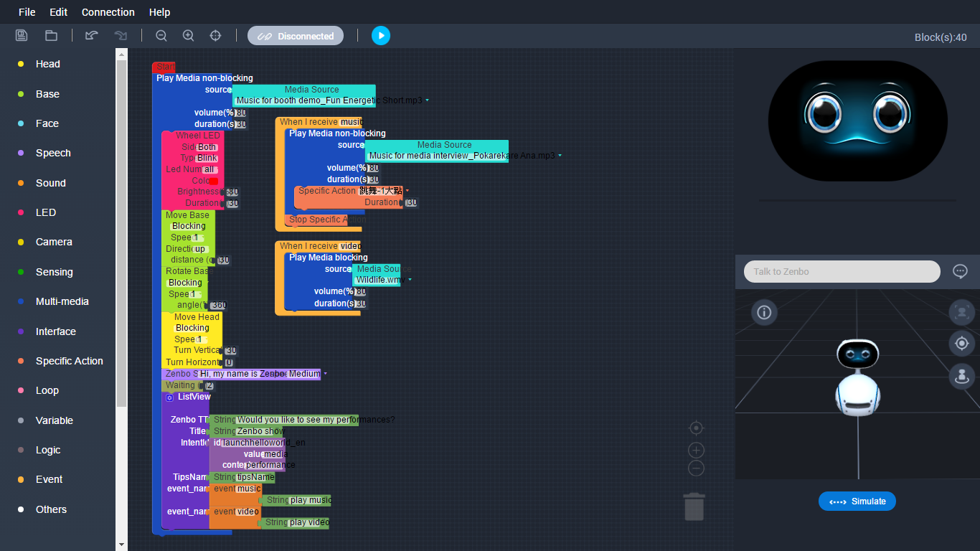Undo the last action
The image size is (980, 551).
[x=92, y=35]
